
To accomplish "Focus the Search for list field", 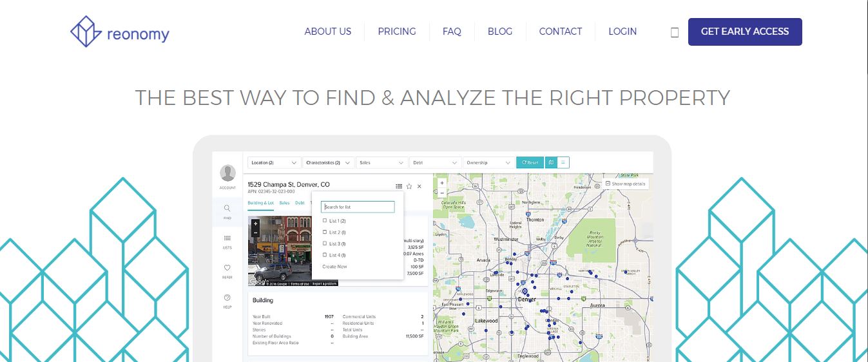I will (358, 207).
